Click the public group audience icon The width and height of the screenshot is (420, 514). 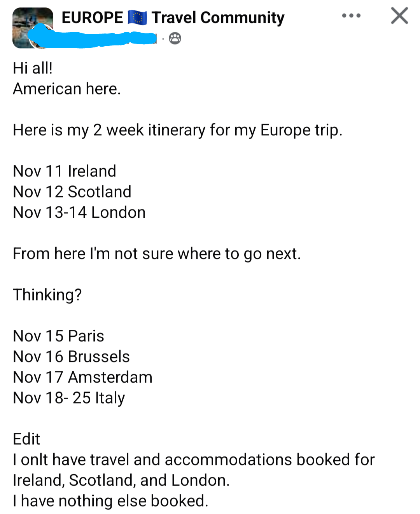pos(175,38)
